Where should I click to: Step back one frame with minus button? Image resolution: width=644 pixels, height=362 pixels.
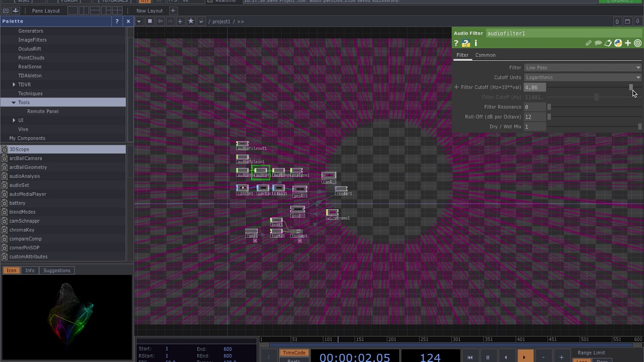[x=543, y=357]
